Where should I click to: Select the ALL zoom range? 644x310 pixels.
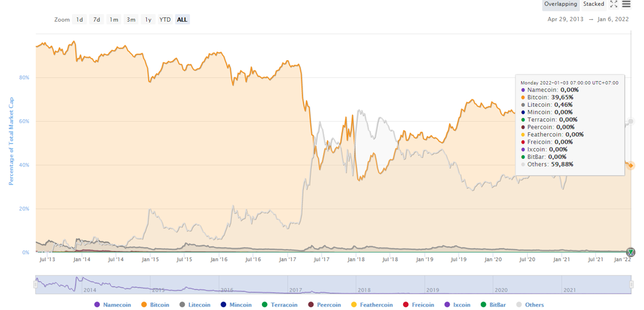click(x=182, y=19)
